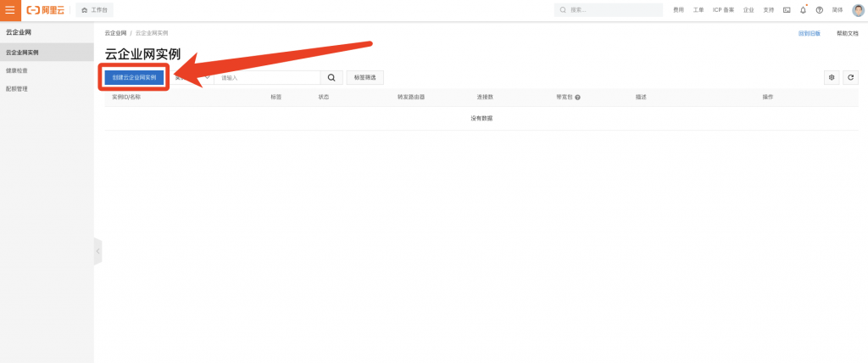
Task: Launch Cloud Shell terminal icon
Action: [x=787, y=10]
